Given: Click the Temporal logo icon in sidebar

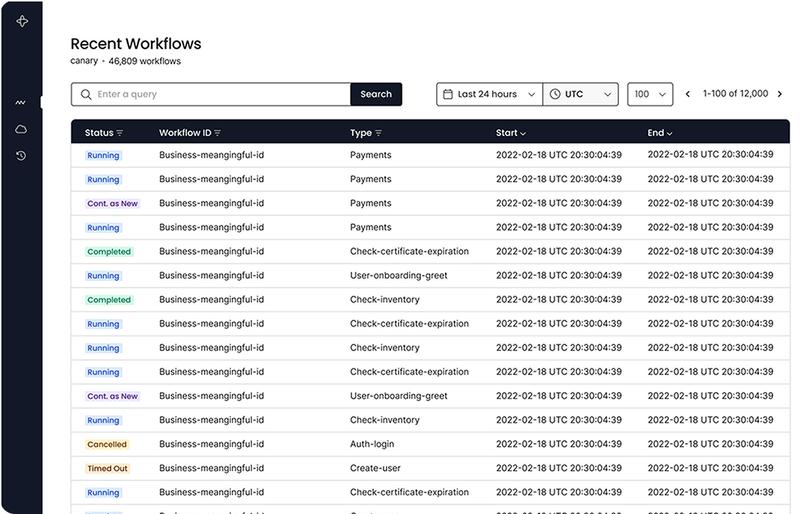Looking at the screenshot, I should tap(22, 21).
